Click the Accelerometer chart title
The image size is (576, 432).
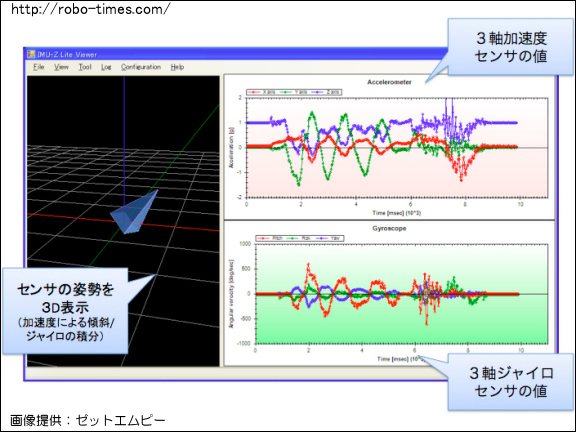coord(389,82)
